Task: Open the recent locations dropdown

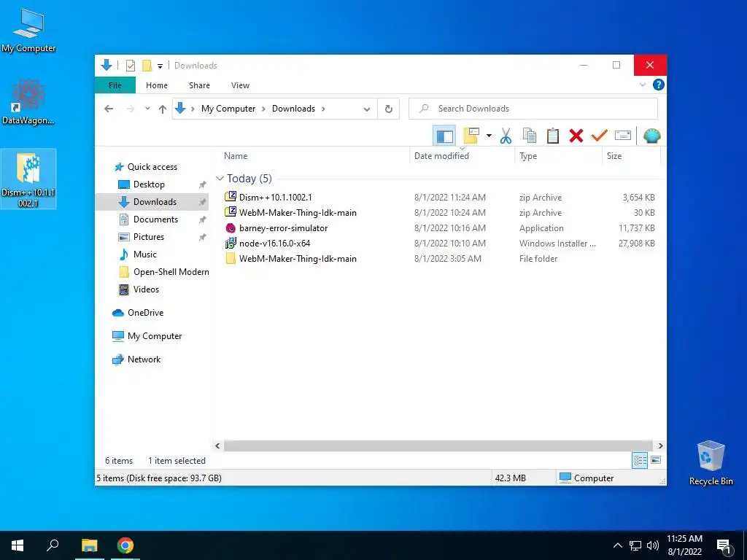Action: coord(147,109)
